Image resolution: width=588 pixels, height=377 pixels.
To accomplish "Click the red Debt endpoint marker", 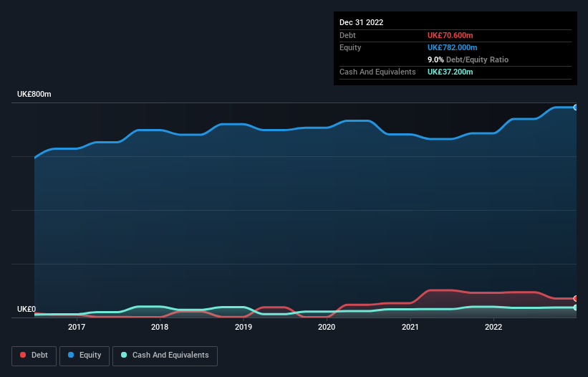I will pyautogui.click(x=576, y=299).
